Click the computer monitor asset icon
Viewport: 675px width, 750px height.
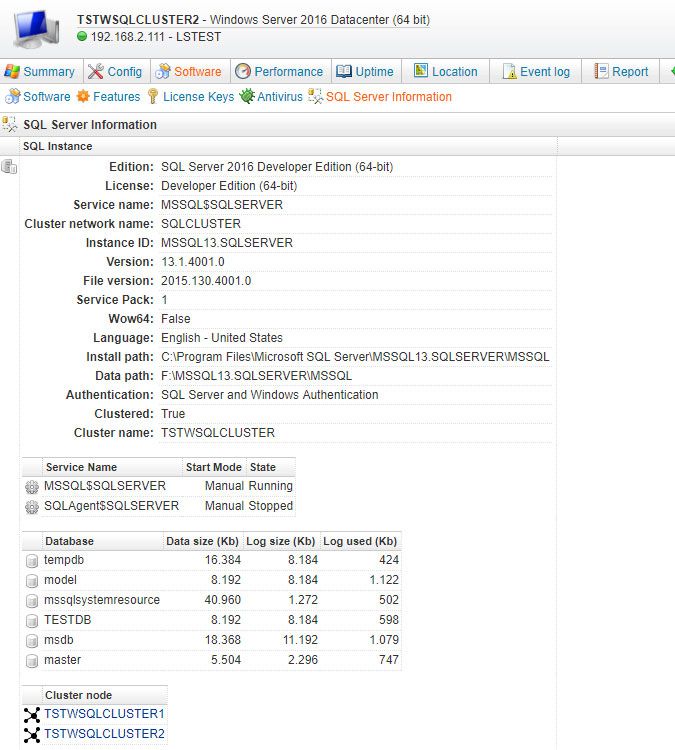tap(36, 28)
